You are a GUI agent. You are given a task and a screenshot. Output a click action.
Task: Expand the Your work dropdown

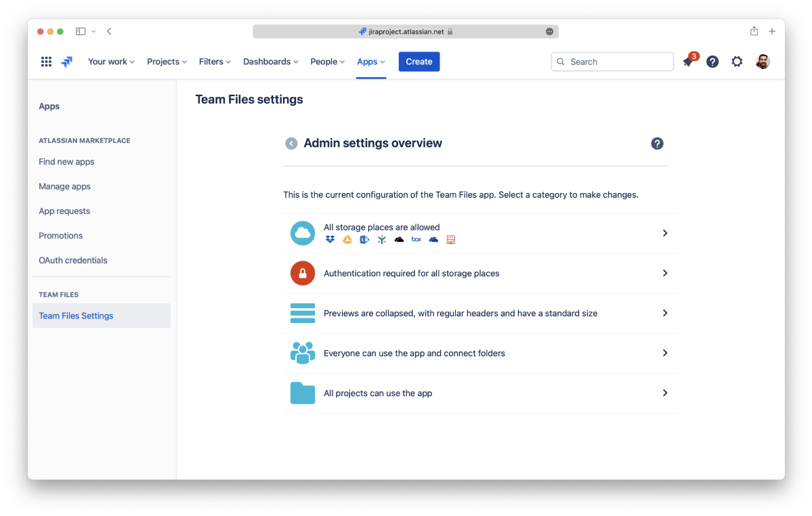click(111, 62)
